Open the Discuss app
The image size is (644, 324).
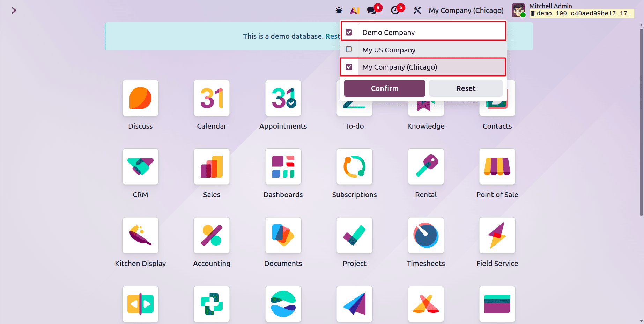[140, 105]
